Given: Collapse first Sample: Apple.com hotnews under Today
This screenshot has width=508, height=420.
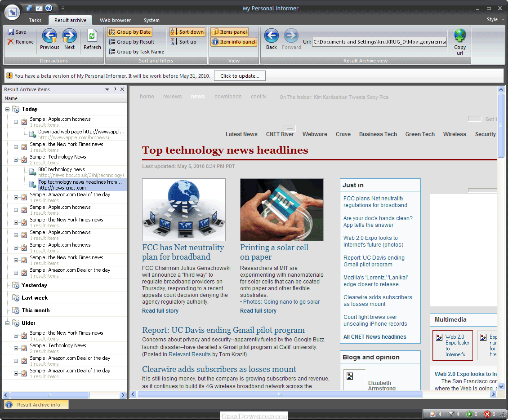Looking at the screenshot, I should tap(16, 122).
